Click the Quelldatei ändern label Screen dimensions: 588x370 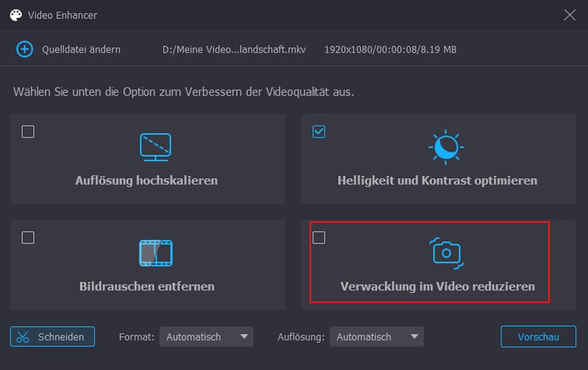[x=81, y=49]
